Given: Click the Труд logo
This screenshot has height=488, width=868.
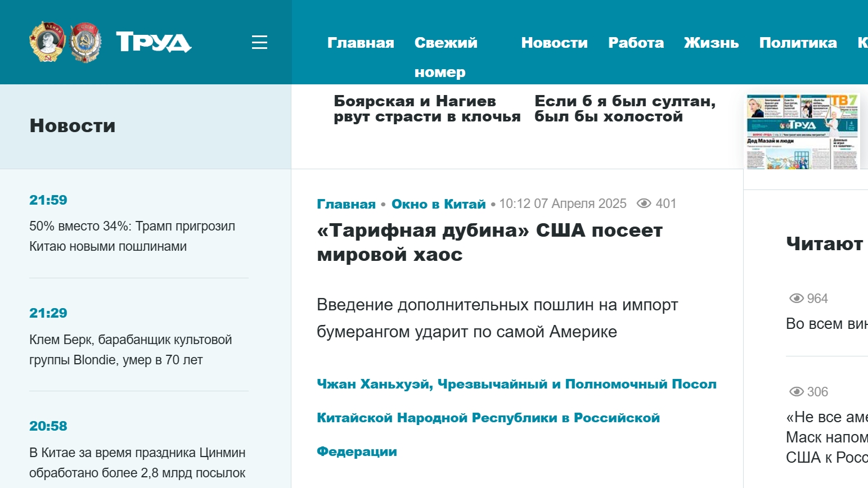Looking at the screenshot, I should 154,42.
